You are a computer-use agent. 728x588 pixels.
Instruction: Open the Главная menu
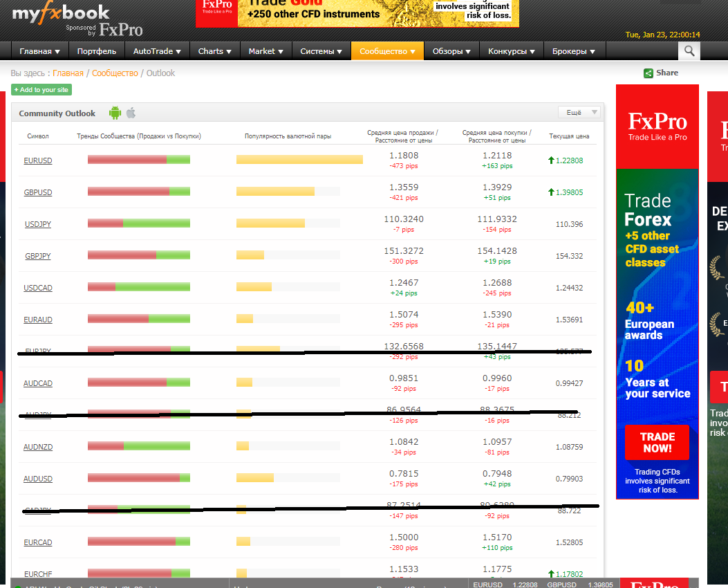pos(39,51)
